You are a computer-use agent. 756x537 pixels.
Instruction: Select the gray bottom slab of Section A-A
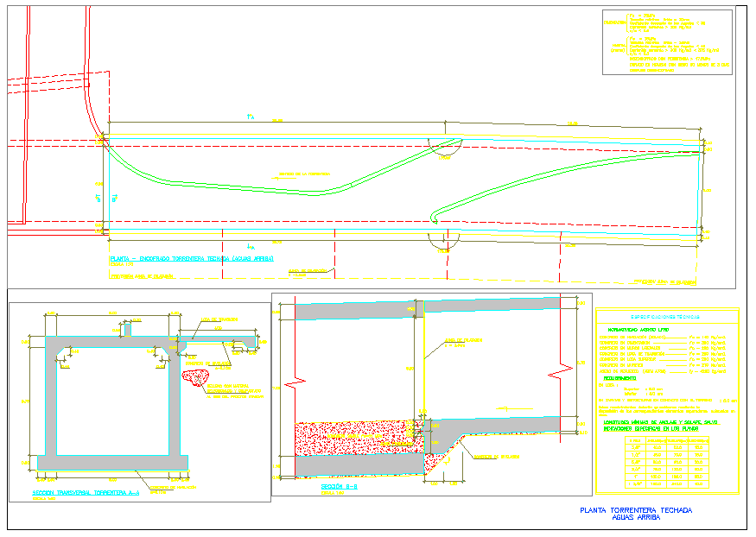click(x=113, y=463)
